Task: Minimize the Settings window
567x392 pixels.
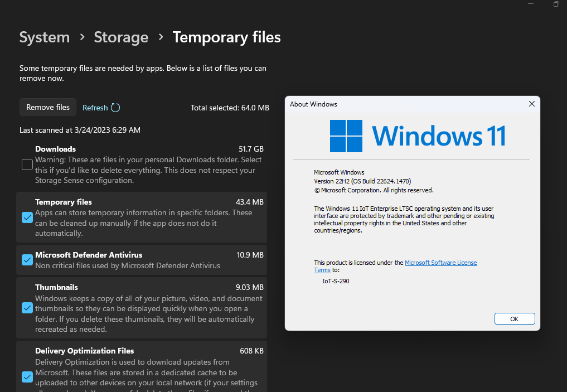Action: click(x=529, y=4)
